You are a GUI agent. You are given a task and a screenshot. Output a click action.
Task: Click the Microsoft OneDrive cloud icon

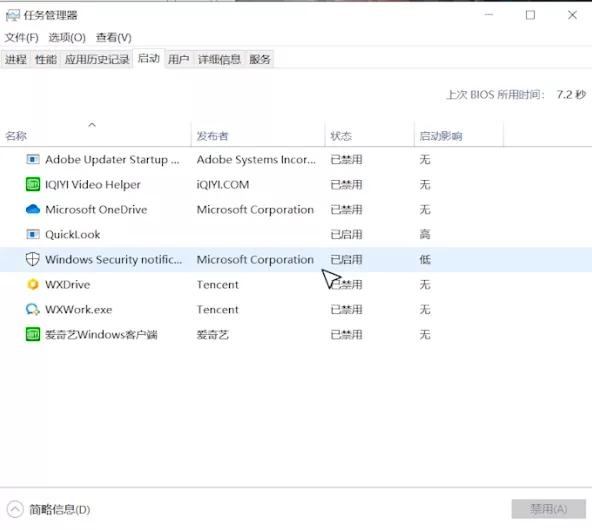pos(33,209)
